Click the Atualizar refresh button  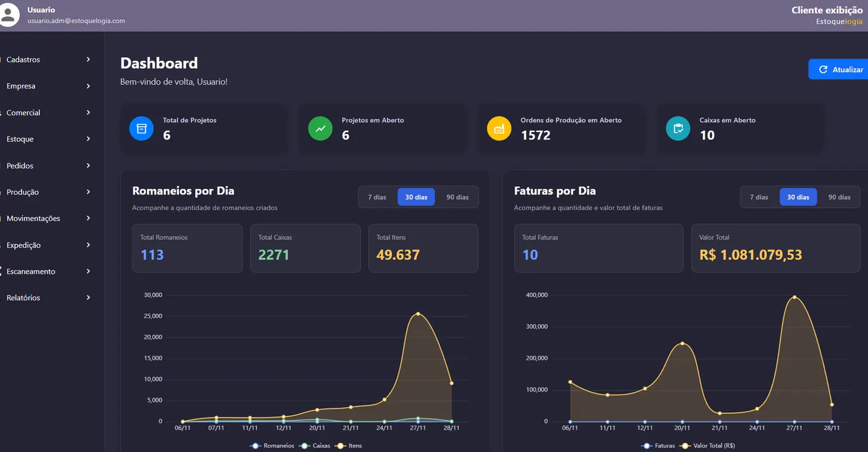[x=838, y=69]
